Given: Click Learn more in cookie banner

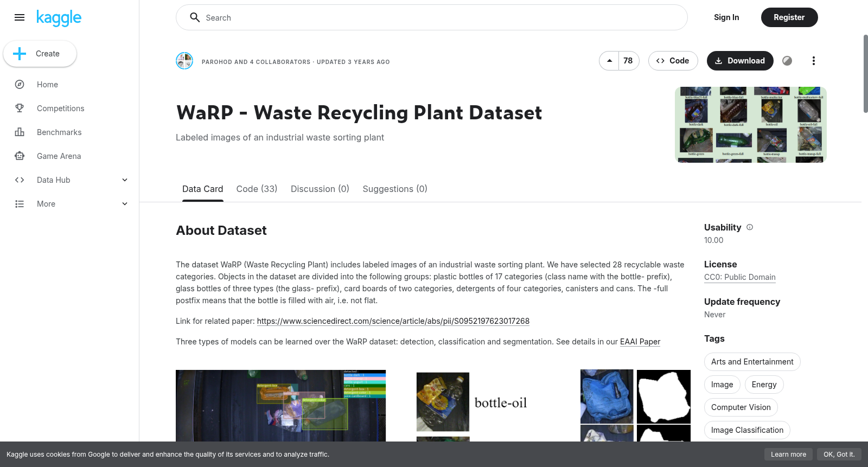Looking at the screenshot, I should (x=788, y=455).
